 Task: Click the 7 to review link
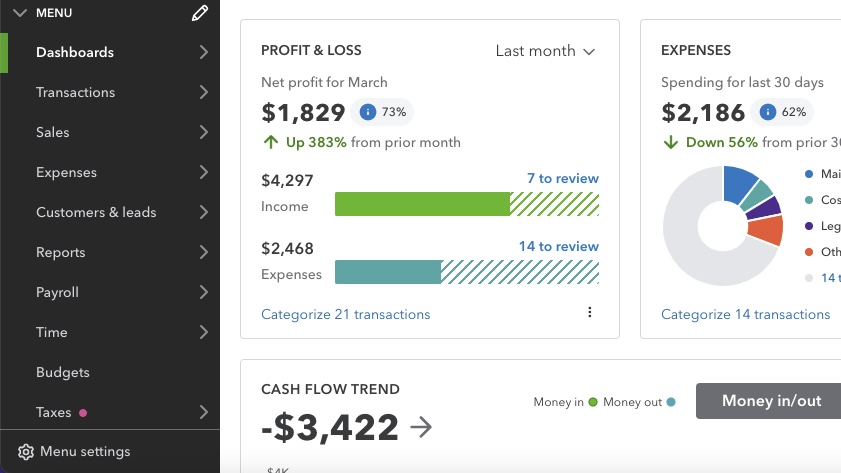tap(563, 179)
